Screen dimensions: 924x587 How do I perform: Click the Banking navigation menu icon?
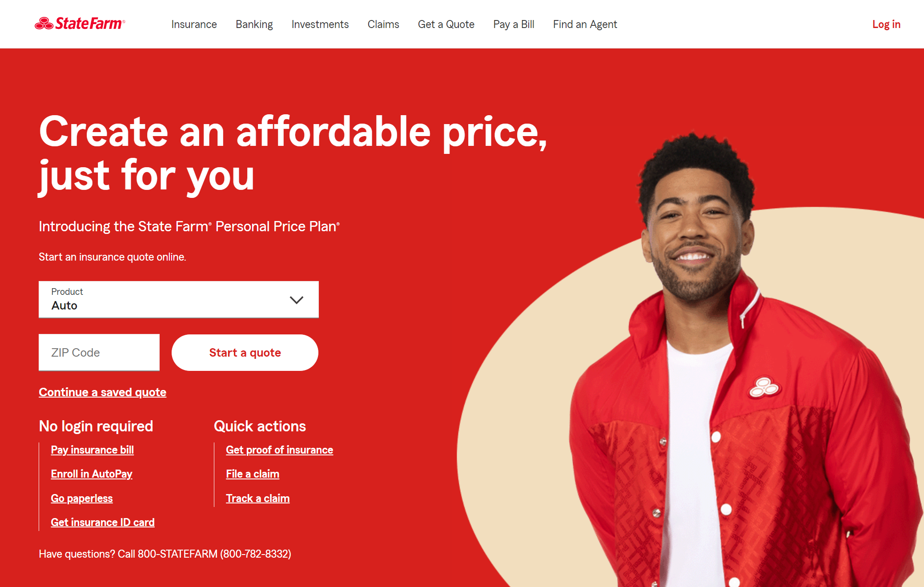tap(253, 24)
